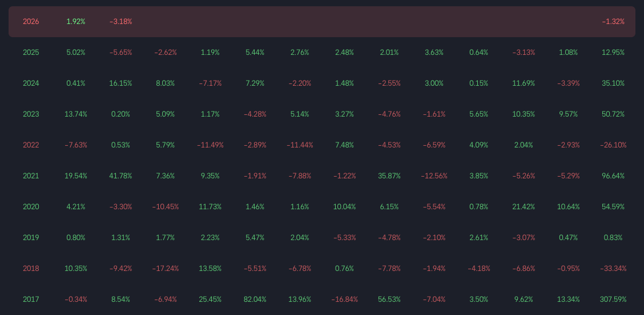Select the -12.56% cell in the 2021 row
The image size is (644, 315).
tap(434, 176)
